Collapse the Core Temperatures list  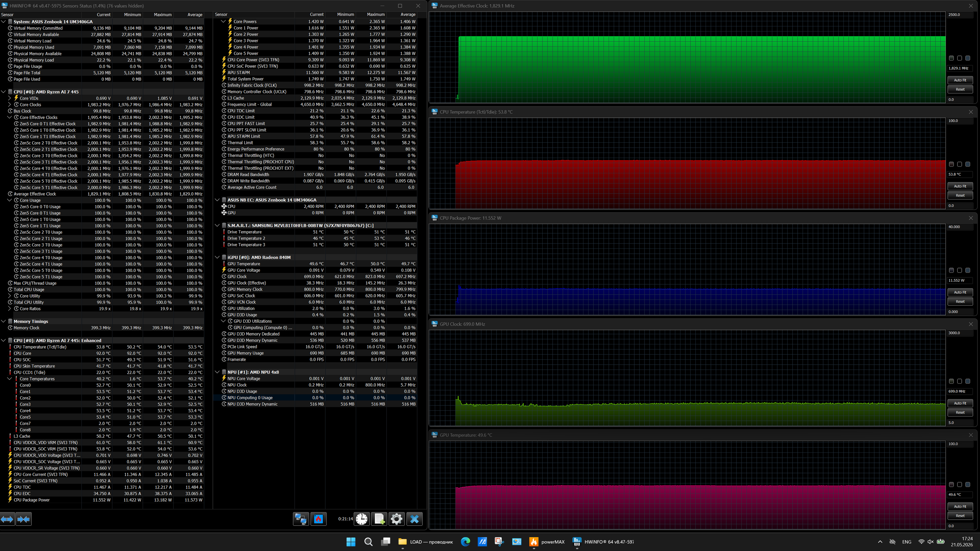pos(9,379)
